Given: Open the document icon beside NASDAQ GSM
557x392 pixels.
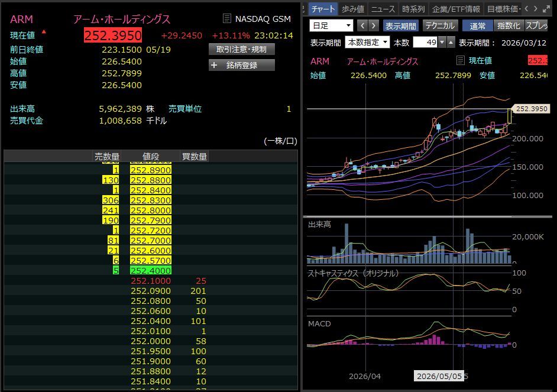Looking at the screenshot, I should click(226, 18).
